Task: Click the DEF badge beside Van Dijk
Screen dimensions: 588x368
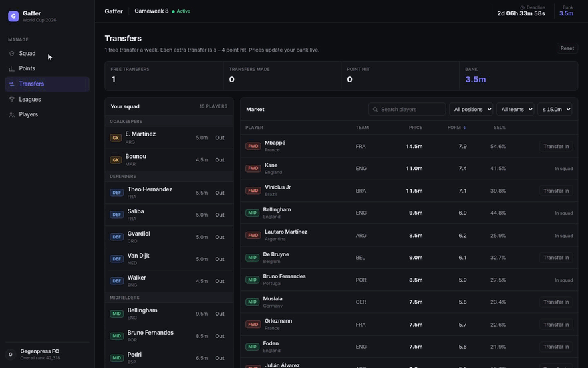Action: [117, 259]
